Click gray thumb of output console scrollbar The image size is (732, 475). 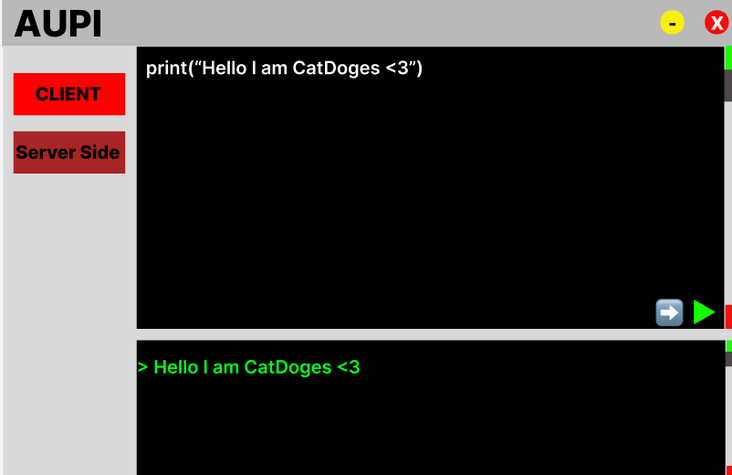click(729, 359)
